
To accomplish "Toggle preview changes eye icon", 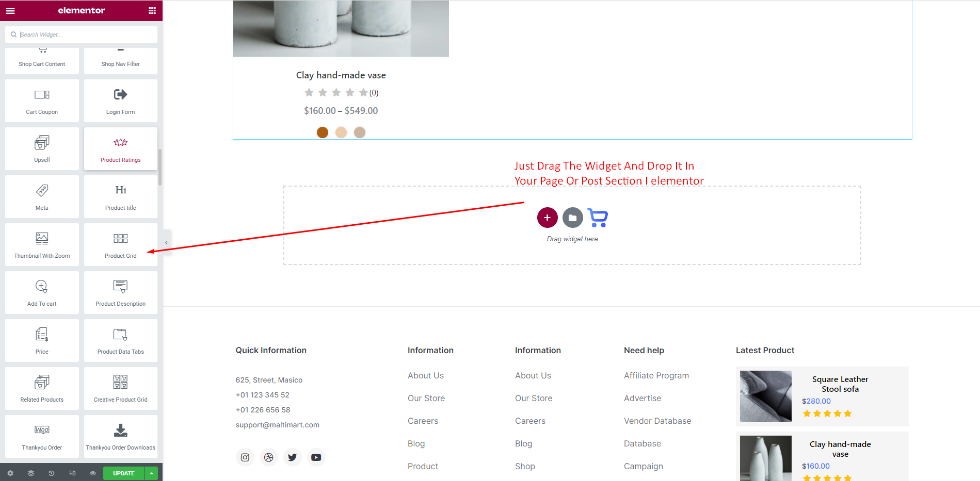I will tap(93, 473).
